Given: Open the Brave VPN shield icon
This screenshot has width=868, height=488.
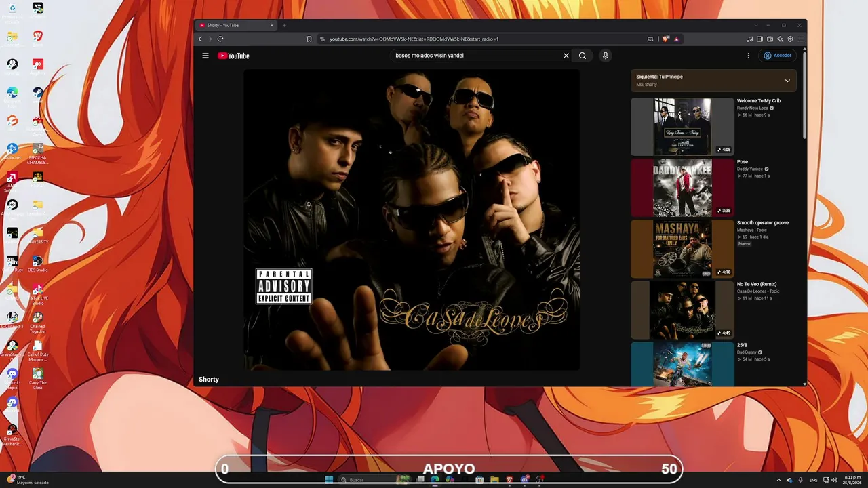Looking at the screenshot, I should pos(791,39).
